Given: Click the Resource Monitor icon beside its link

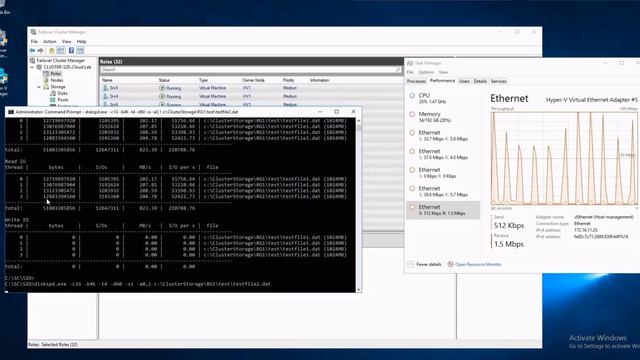Looking at the screenshot, I should [x=451, y=264].
